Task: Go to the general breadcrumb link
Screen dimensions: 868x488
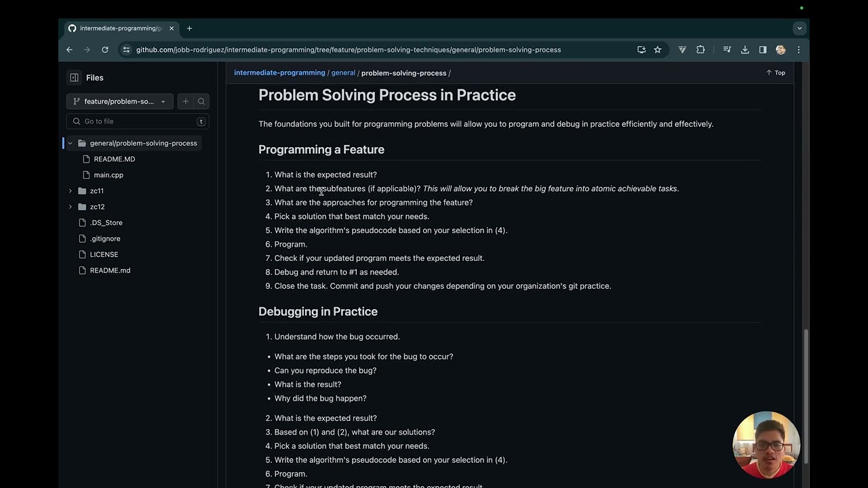Action: [x=343, y=73]
